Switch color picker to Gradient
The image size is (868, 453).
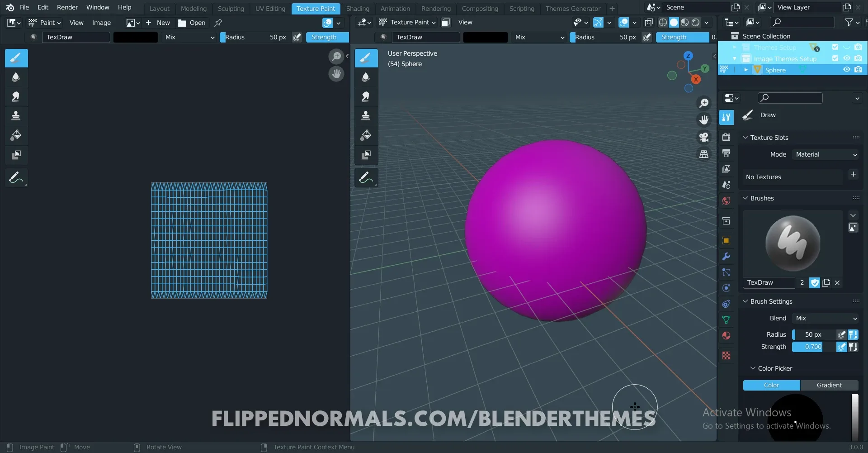click(830, 385)
